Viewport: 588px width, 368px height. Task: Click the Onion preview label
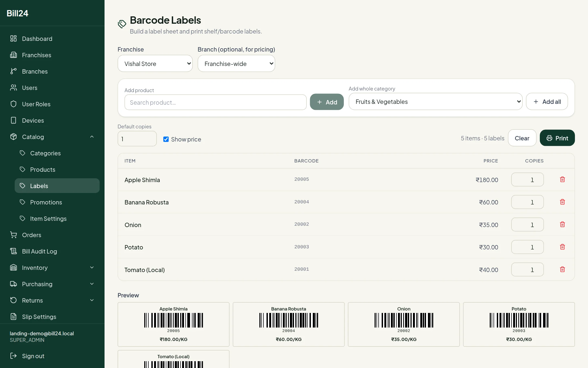[x=404, y=324]
